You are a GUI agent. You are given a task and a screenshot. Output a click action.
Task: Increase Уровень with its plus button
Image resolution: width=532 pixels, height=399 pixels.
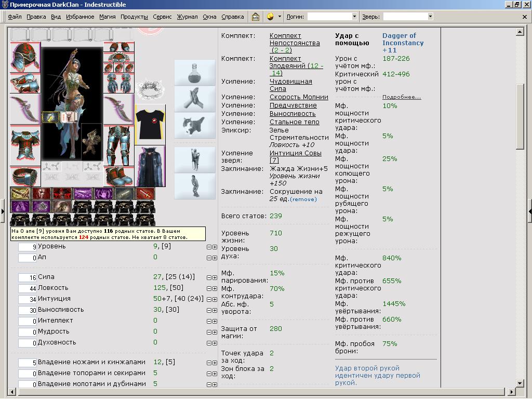(x=215, y=247)
